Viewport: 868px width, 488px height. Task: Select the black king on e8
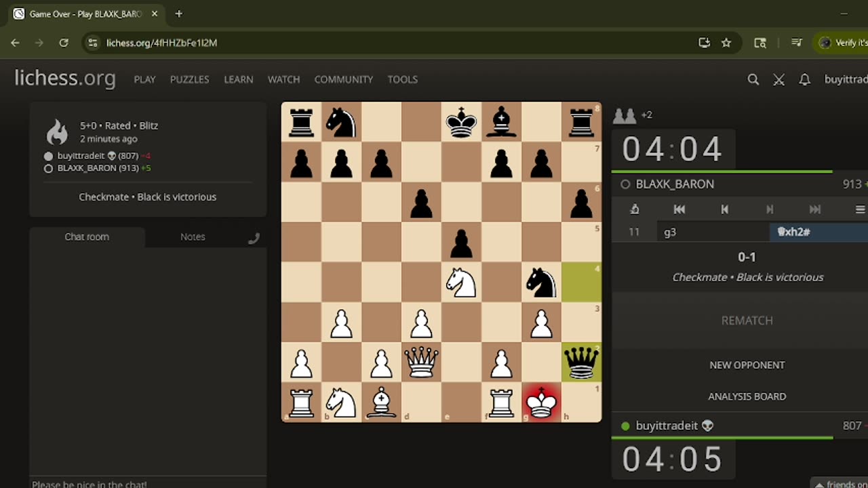click(x=461, y=123)
